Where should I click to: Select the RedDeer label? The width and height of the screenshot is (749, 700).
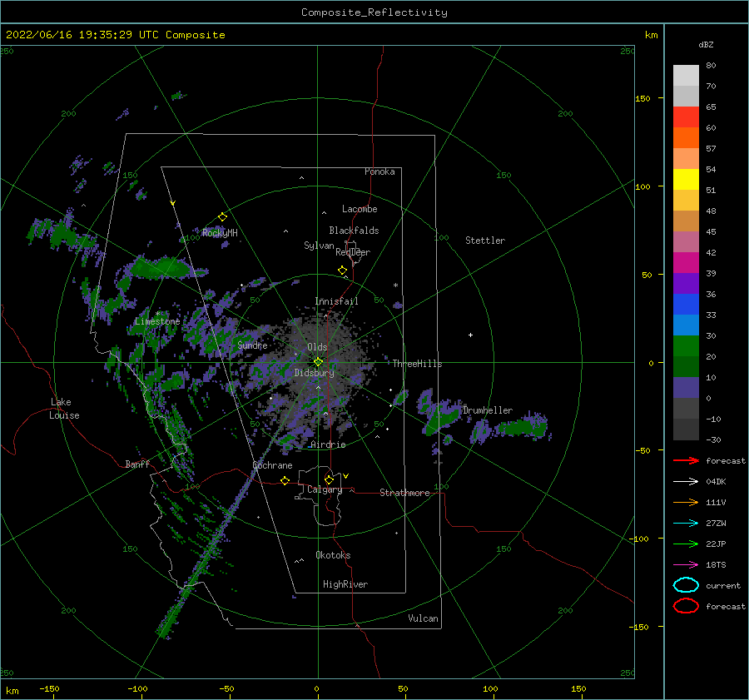point(353,252)
